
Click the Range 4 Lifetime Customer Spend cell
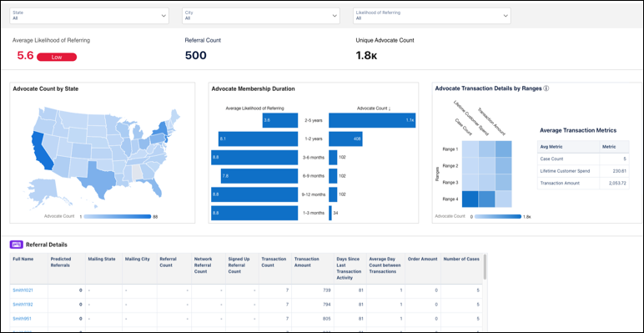pyautogui.click(x=486, y=199)
